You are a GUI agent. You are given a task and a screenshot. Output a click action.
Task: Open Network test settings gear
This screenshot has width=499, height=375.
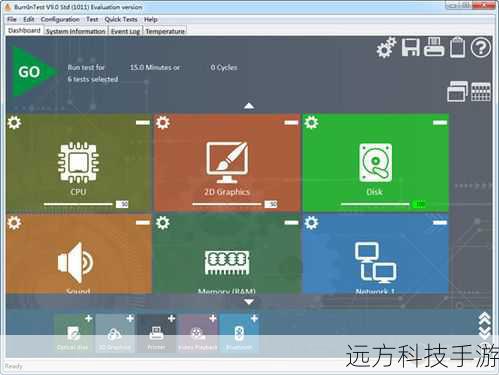pyautogui.click(x=311, y=223)
